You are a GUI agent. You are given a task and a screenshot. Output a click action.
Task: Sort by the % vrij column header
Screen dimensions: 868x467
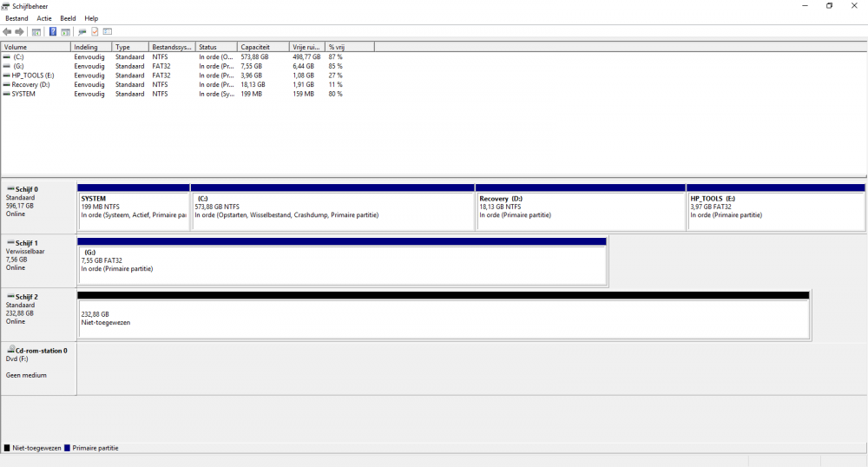(350, 47)
